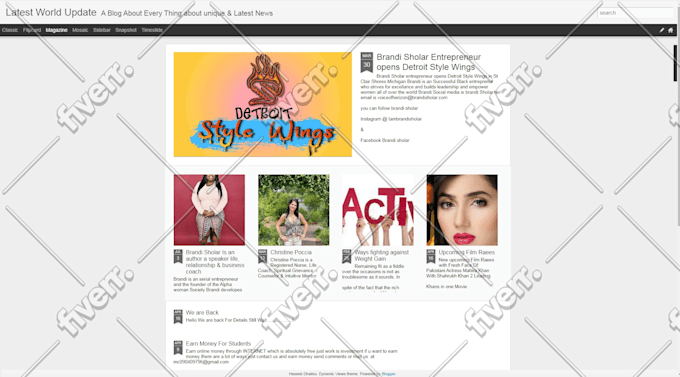Select the Magazine view tab
The height and width of the screenshot is (377, 680).
click(56, 30)
